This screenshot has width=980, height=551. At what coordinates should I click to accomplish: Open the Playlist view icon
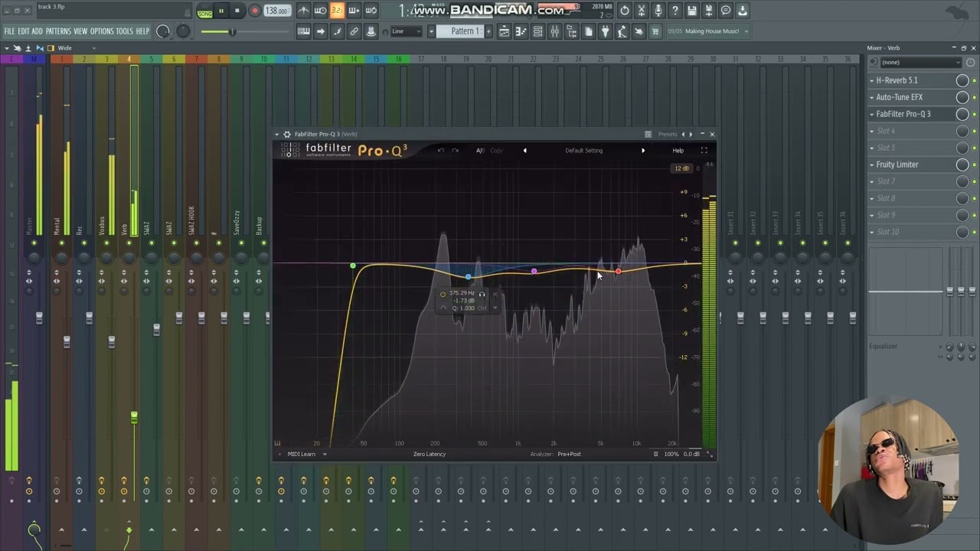coord(504,31)
